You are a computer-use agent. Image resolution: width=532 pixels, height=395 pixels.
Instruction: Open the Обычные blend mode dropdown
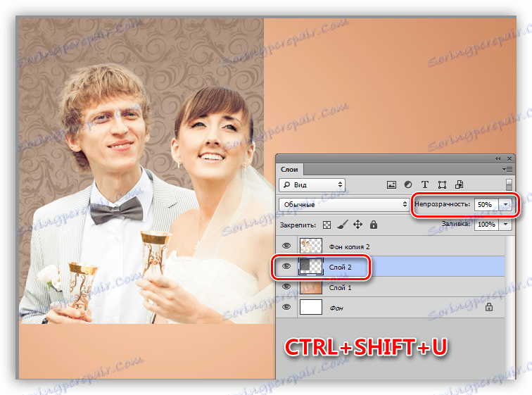click(x=343, y=204)
